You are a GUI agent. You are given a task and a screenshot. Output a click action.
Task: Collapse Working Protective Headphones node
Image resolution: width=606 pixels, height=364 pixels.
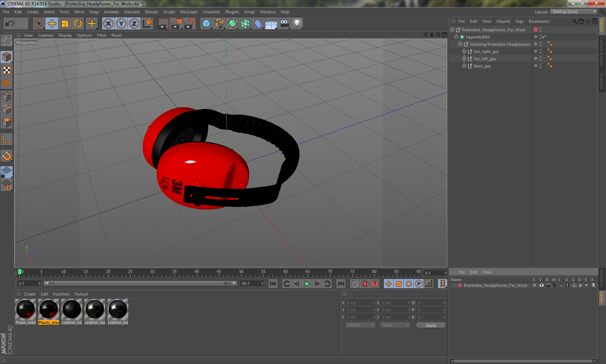point(460,44)
